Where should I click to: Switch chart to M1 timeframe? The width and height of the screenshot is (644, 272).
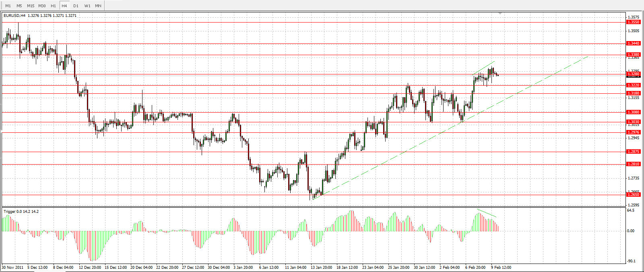pos(8,6)
